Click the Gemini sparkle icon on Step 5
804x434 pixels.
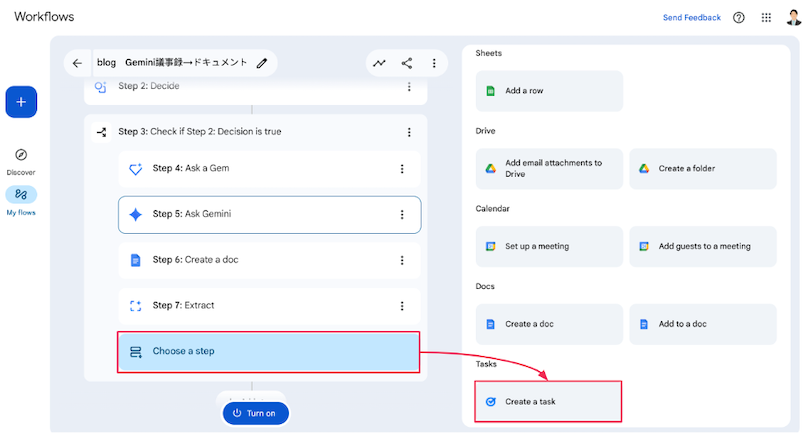click(135, 214)
